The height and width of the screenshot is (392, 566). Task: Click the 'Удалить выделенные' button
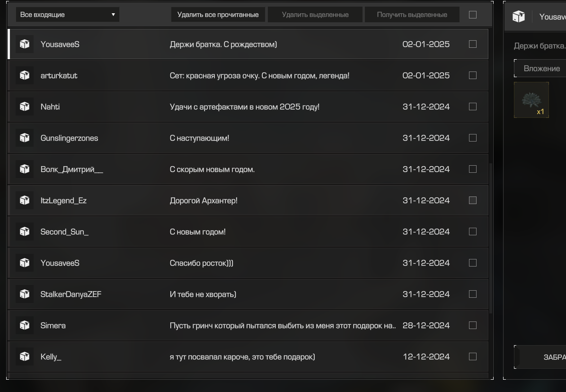pyautogui.click(x=315, y=15)
